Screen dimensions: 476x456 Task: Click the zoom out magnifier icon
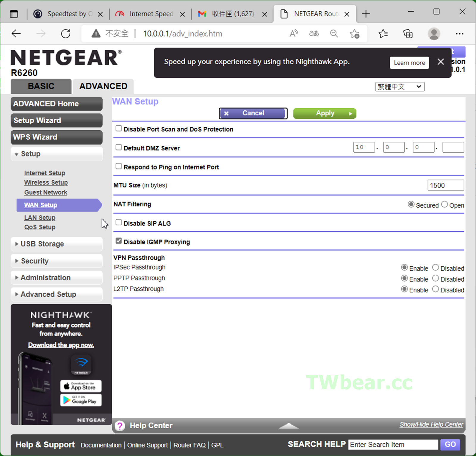334,34
